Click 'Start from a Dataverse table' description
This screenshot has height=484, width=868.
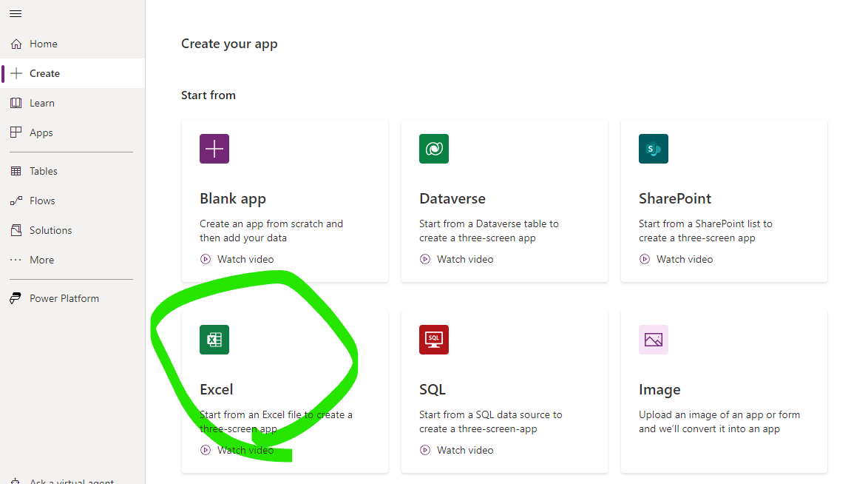(489, 231)
